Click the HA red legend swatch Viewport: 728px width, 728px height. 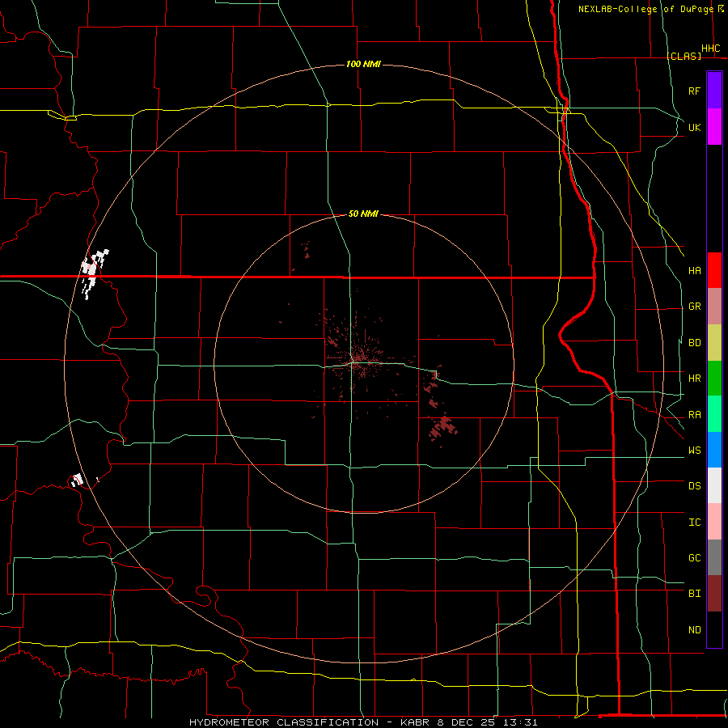[x=714, y=270]
